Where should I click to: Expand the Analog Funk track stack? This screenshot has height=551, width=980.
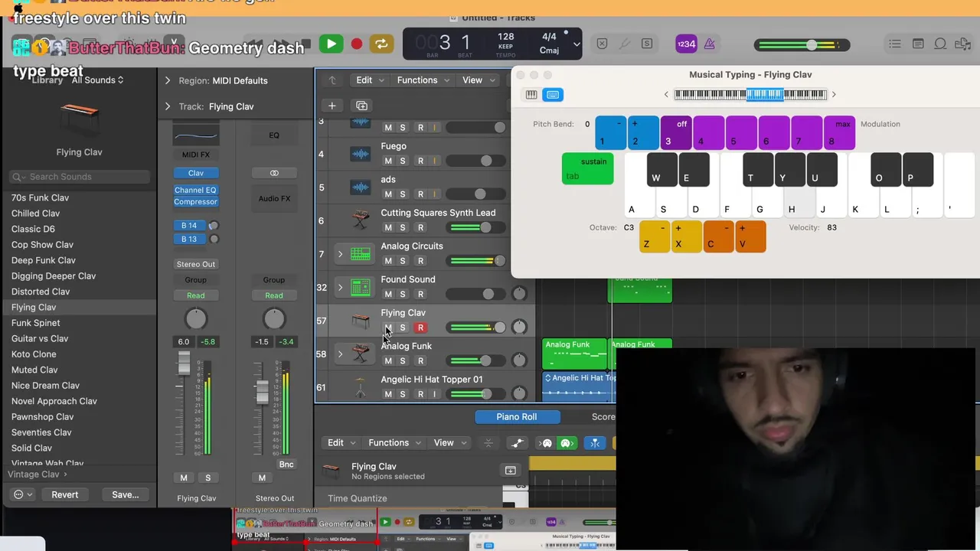[340, 354]
